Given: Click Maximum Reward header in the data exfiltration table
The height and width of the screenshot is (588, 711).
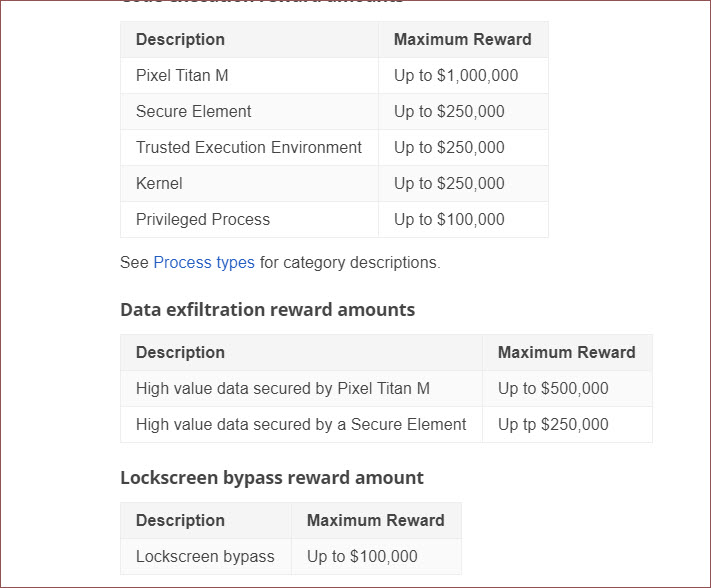Looking at the screenshot, I should coord(566,353).
